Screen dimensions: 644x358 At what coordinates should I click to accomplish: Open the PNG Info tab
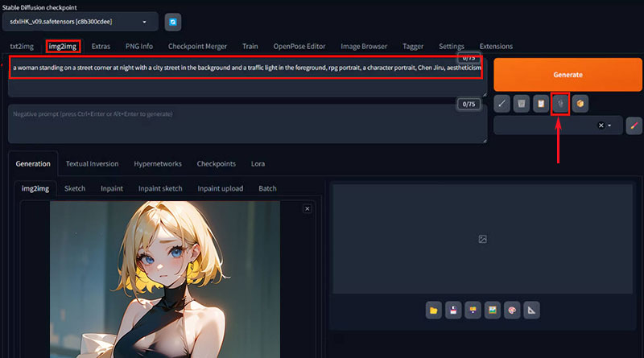(139, 47)
